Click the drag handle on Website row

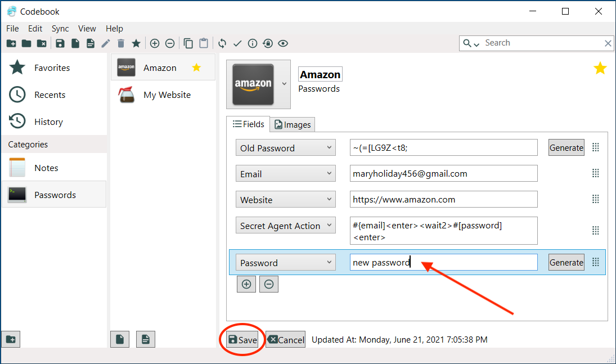tap(596, 199)
